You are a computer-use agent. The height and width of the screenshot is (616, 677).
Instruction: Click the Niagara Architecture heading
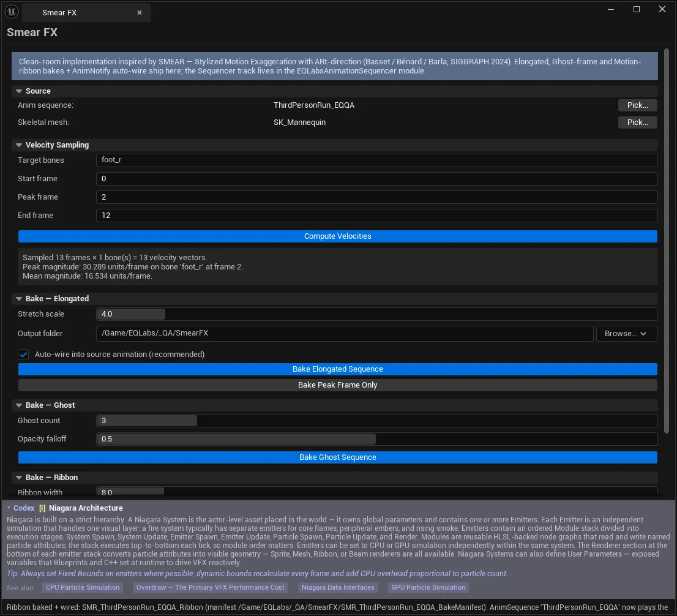(x=86, y=508)
